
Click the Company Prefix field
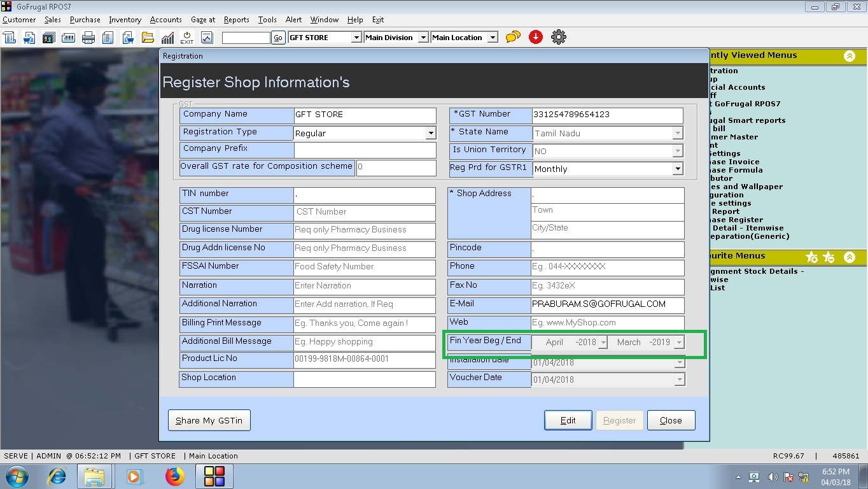point(365,150)
